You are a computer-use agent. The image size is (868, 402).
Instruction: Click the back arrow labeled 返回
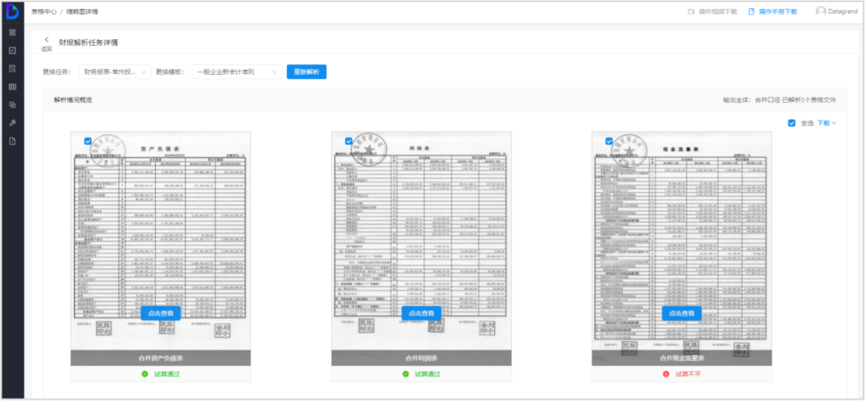click(47, 40)
